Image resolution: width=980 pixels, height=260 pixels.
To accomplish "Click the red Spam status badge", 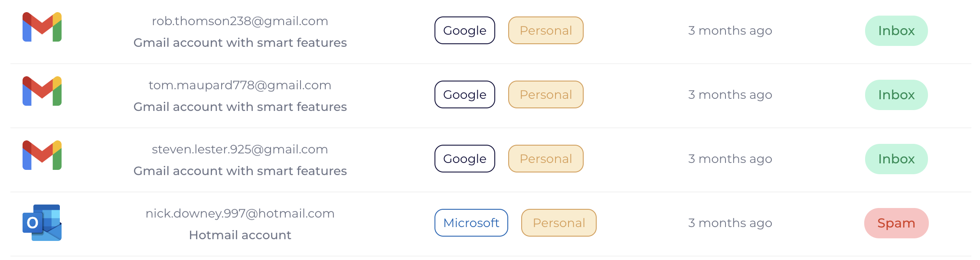I will tap(896, 223).
